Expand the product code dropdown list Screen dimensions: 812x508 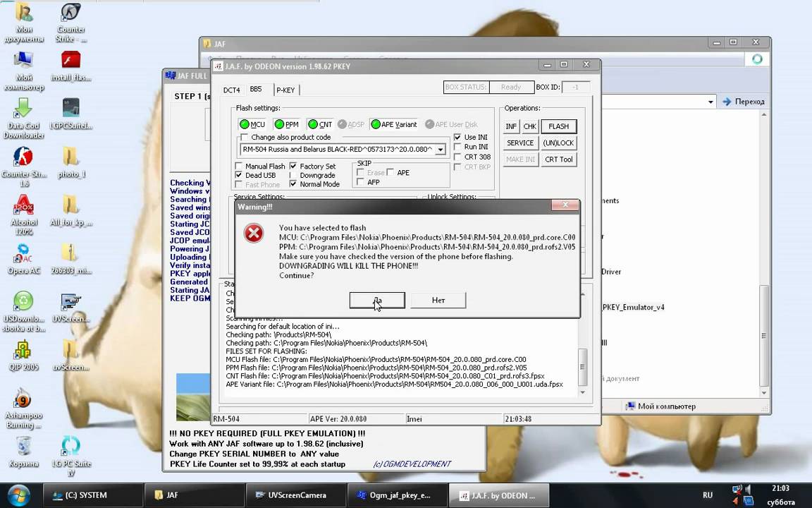pos(440,150)
